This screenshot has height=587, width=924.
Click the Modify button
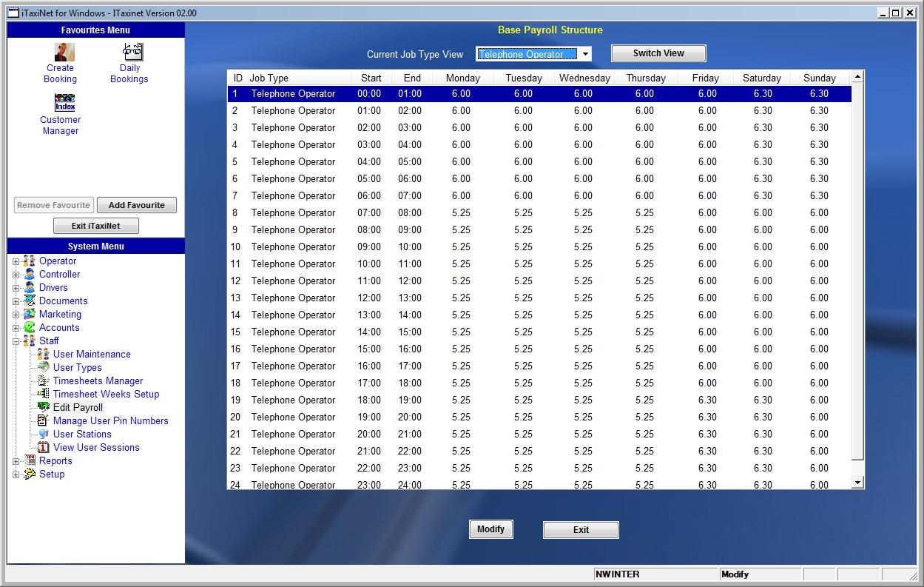click(x=490, y=529)
